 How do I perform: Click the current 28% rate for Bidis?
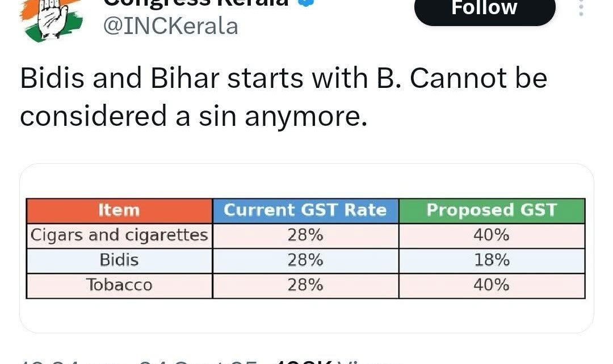click(x=305, y=260)
